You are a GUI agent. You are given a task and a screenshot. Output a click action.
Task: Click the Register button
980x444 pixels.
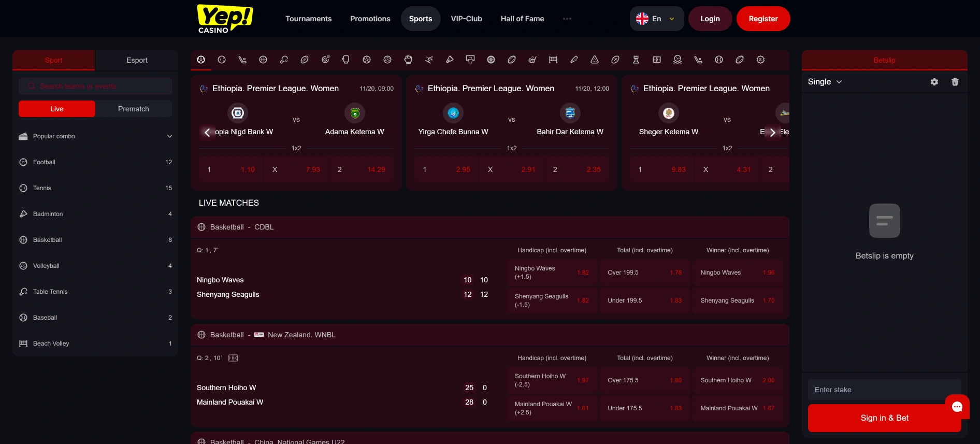[763, 19]
